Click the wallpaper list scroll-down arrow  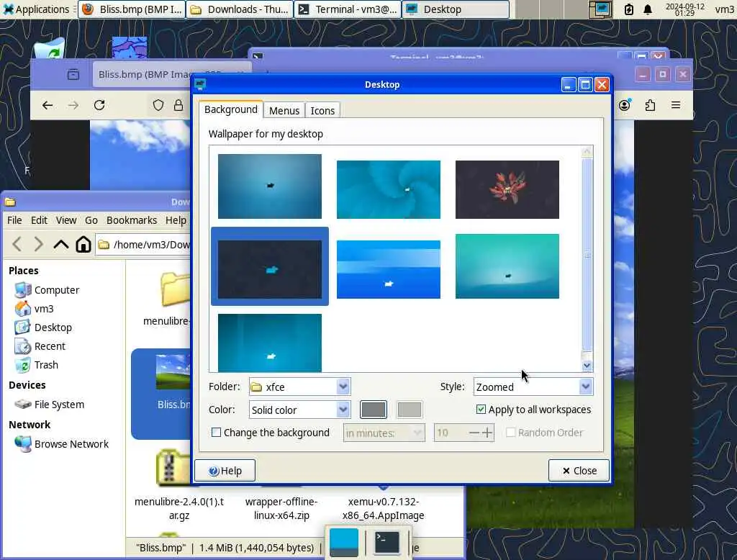[587, 366]
